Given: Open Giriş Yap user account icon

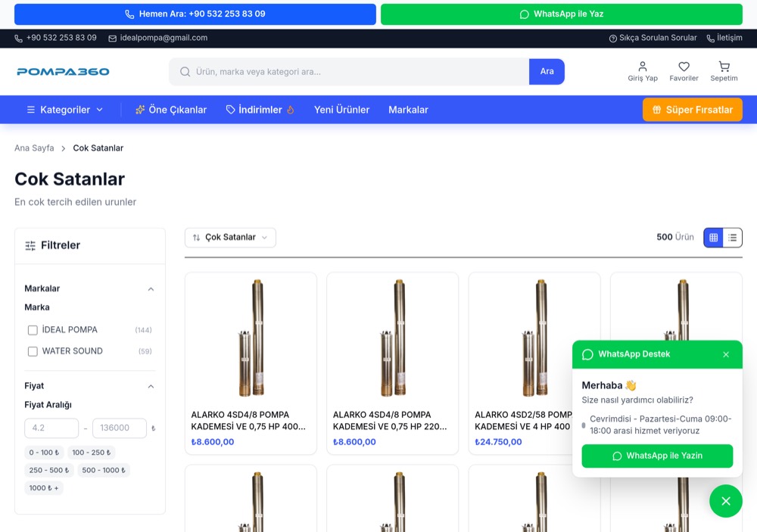Looking at the screenshot, I should click(x=643, y=71).
